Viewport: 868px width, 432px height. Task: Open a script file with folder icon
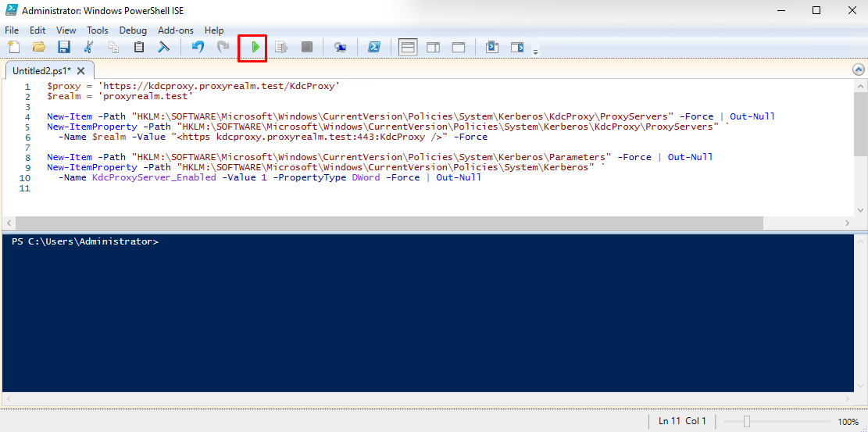coord(39,47)
